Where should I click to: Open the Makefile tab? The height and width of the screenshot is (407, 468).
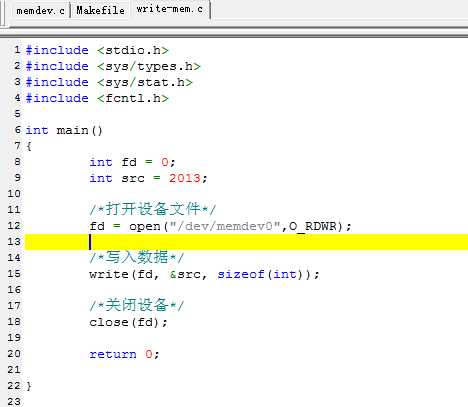pyautogui.click(x=100, y=10)
